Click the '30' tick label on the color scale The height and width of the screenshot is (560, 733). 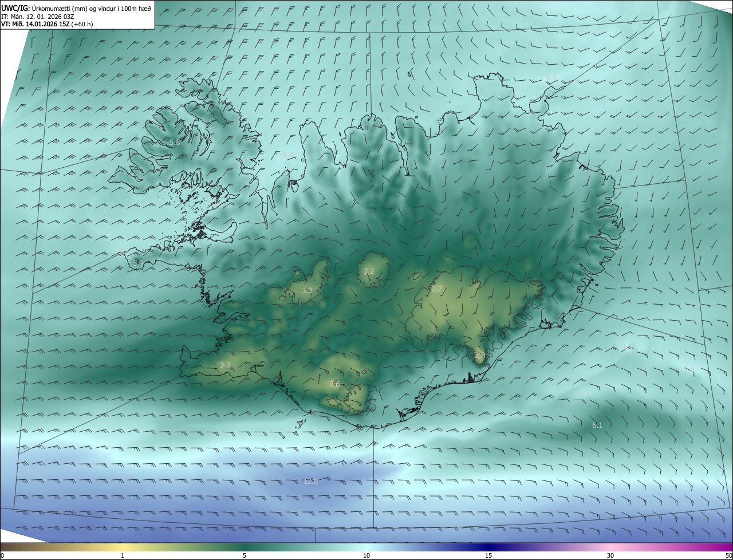point(610,555)
